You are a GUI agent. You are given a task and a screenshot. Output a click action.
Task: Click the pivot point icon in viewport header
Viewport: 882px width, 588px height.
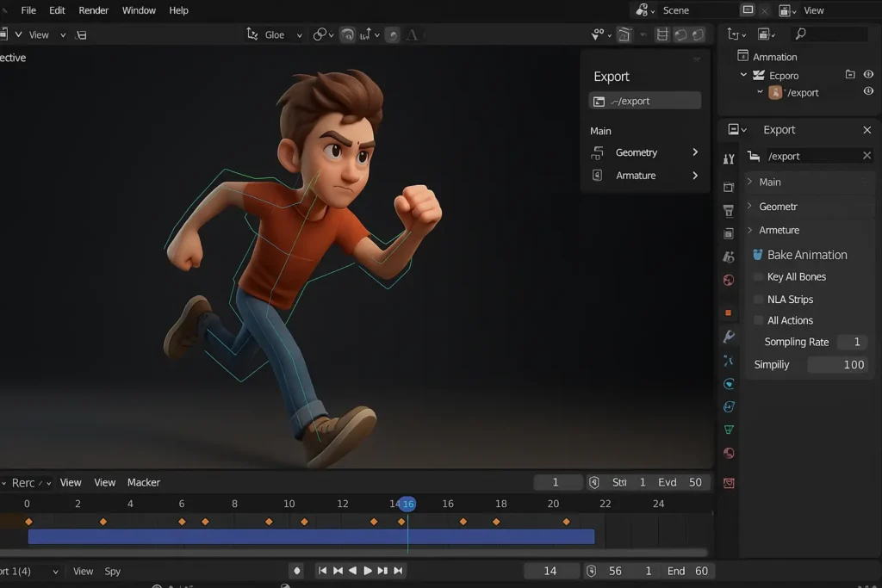click(x=323, y=34)
